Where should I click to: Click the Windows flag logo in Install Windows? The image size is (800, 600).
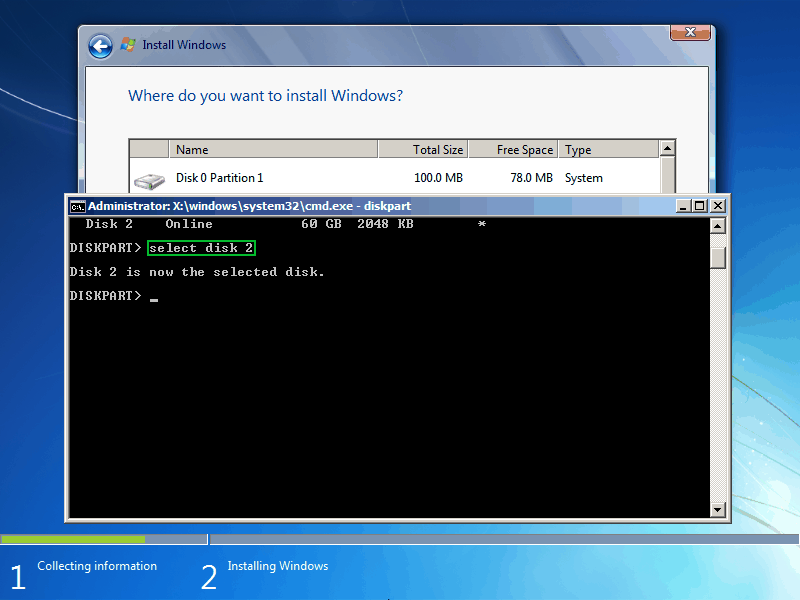pos(128,45)
